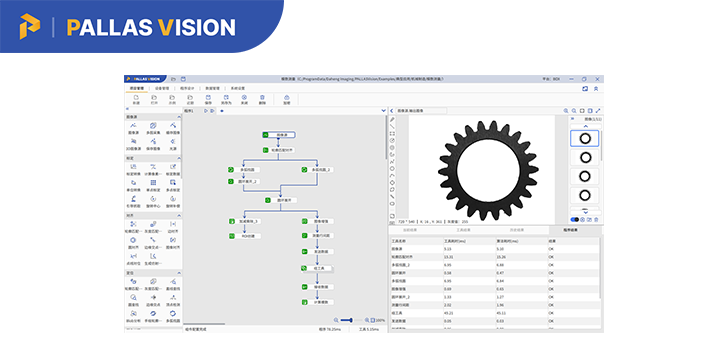728x363 pixels.
Task: Collapse the left toolbox with double-arrow
Action: point(127,109)
